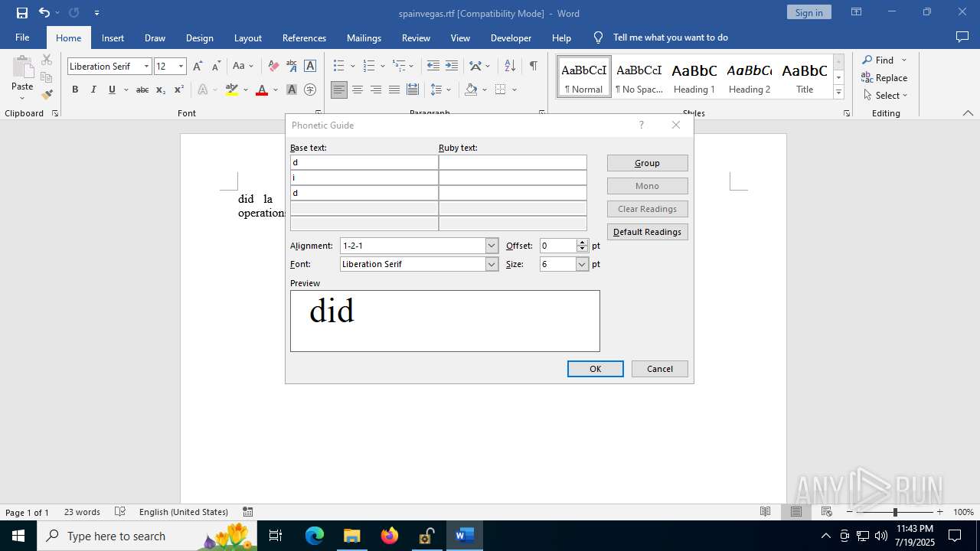Click Character Shading icon
This screenshot has width=980, height=551.
tap(292, 90)
